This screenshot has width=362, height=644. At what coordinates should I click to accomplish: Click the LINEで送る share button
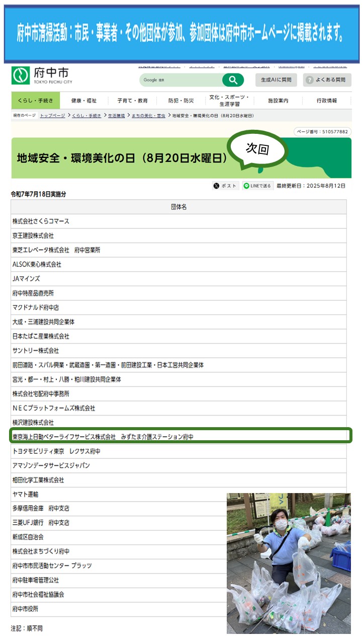[257, 186]
